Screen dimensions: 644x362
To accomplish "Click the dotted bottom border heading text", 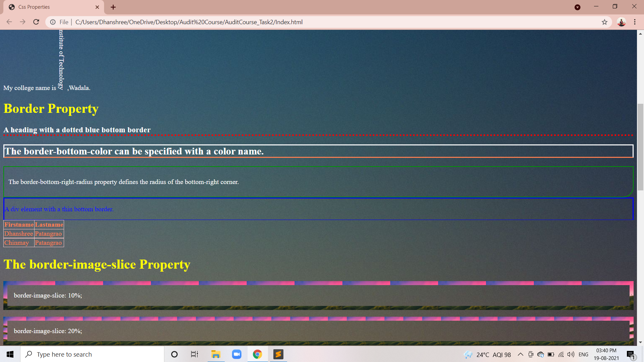I will [77, 130].
